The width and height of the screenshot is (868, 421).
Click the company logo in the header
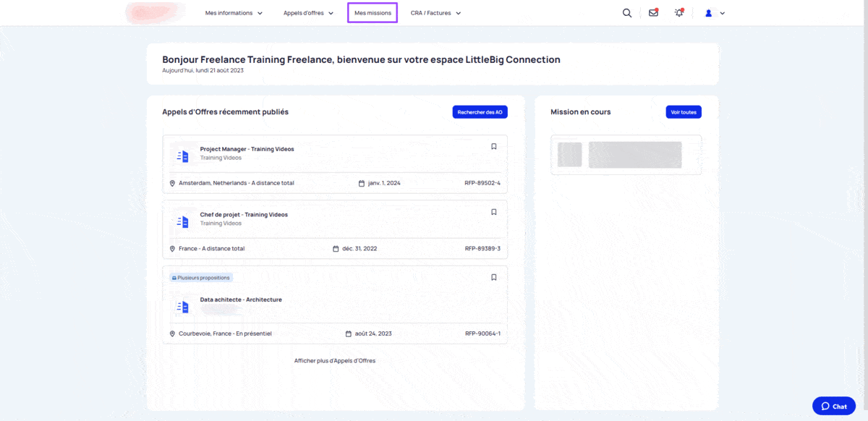tap(153, 13)
